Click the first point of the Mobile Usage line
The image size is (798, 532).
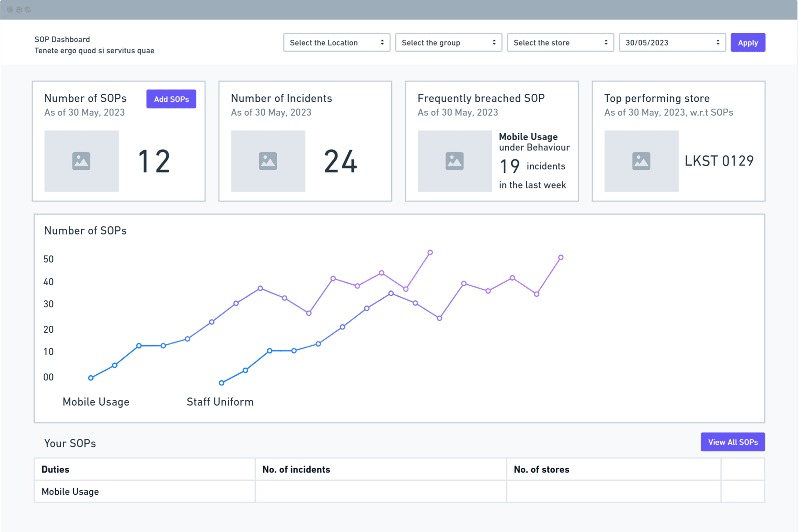[x=91, y=378]
